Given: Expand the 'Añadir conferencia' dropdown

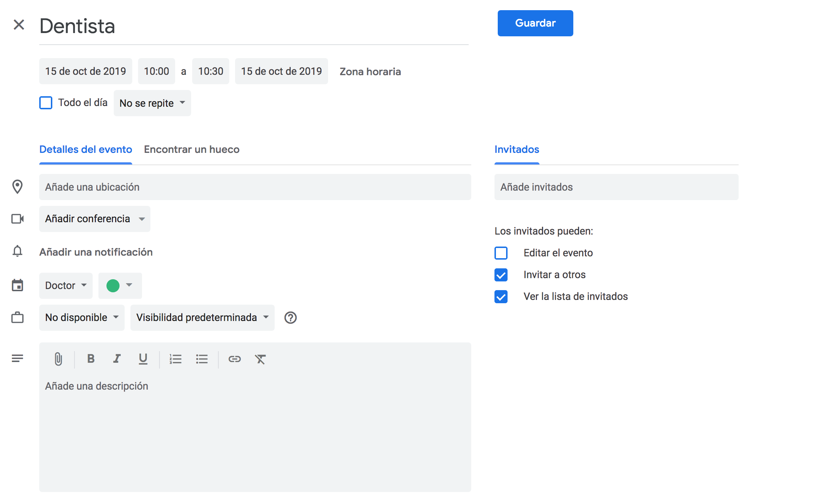Looking at the screenshot, I should point(94,219).
